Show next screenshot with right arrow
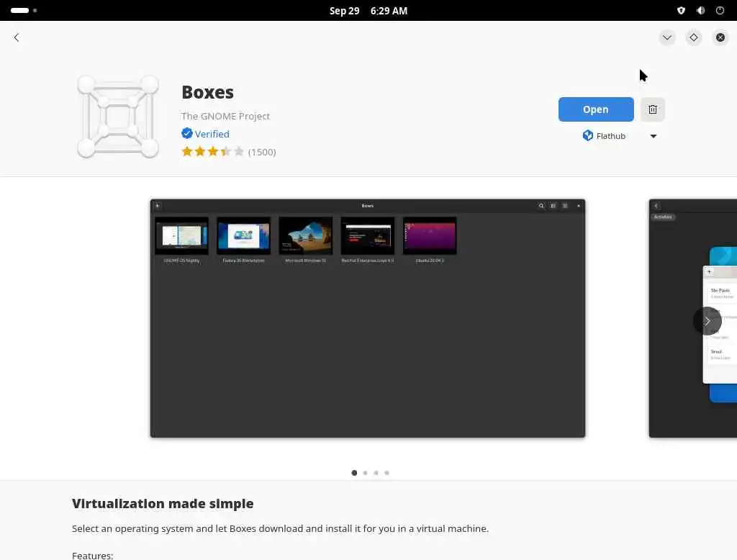The height and width of the screenshot is (560, 737). pyautogui.click(x=707, y=321)
